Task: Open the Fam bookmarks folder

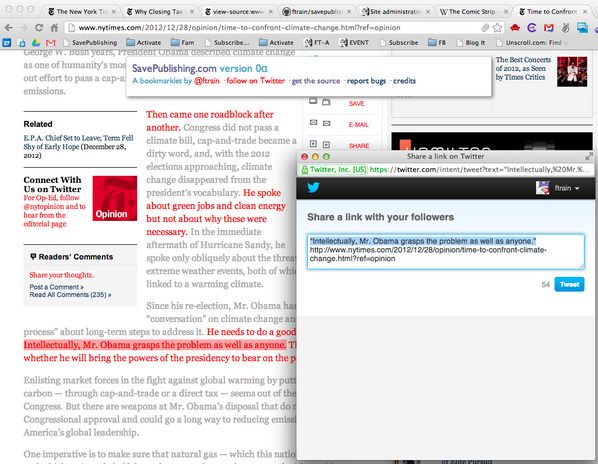Action: click(x=183, y=43)
